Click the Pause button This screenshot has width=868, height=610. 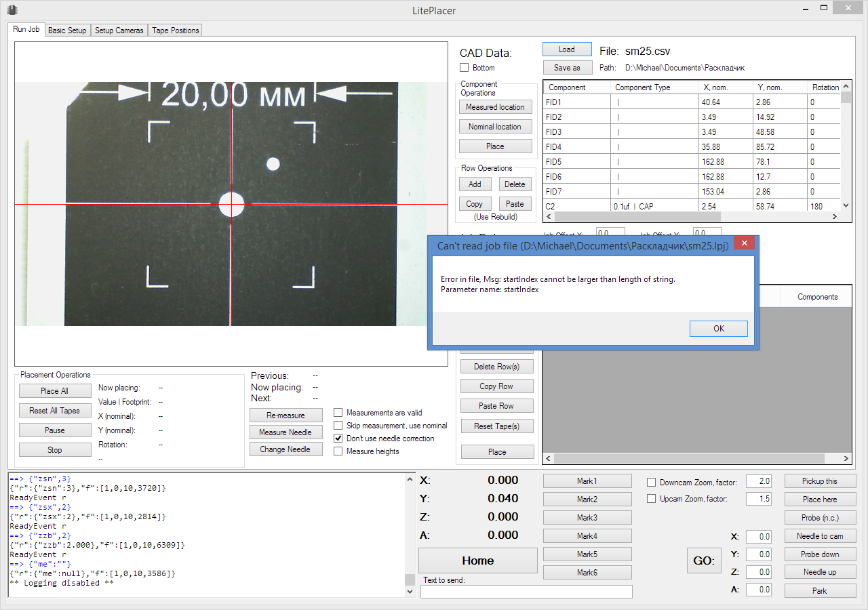click(55, 430)
